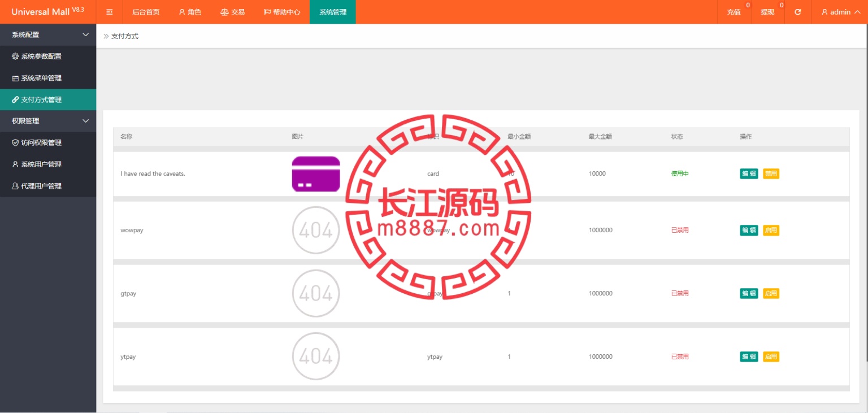Viewport: 868px width, 413px height.
Task: Edit the ytpay payment method
Action: (749, 357)
